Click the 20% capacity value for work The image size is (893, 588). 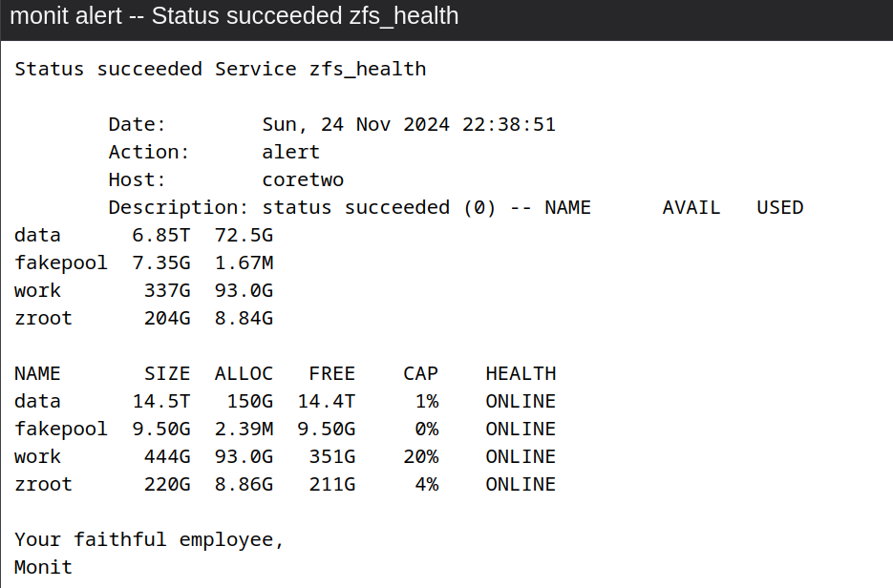click(x=420, y=456)
